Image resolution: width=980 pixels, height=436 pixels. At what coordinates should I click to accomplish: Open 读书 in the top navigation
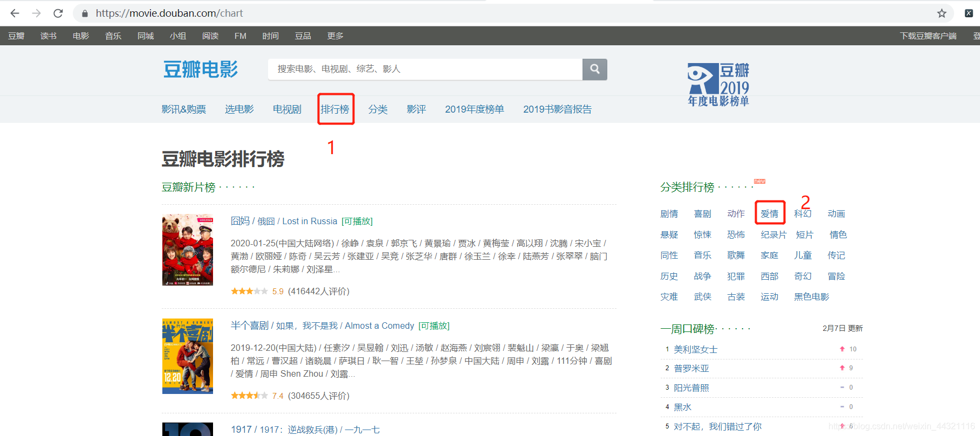point(49,36)
